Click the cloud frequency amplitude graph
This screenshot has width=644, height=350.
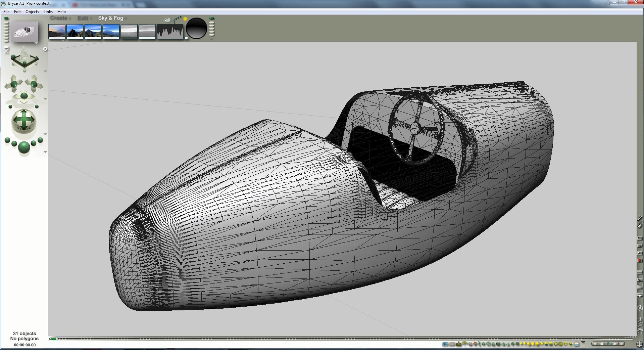tap(170, 32)
